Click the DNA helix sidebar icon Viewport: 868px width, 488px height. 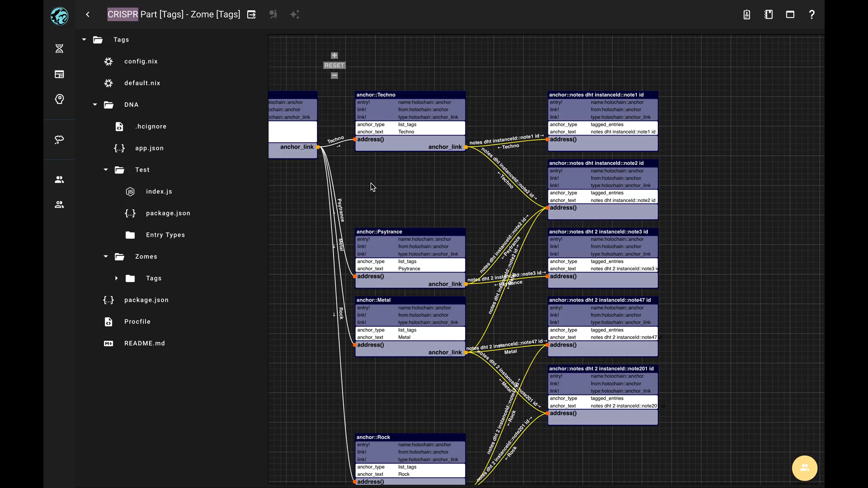tap(59, 48)
